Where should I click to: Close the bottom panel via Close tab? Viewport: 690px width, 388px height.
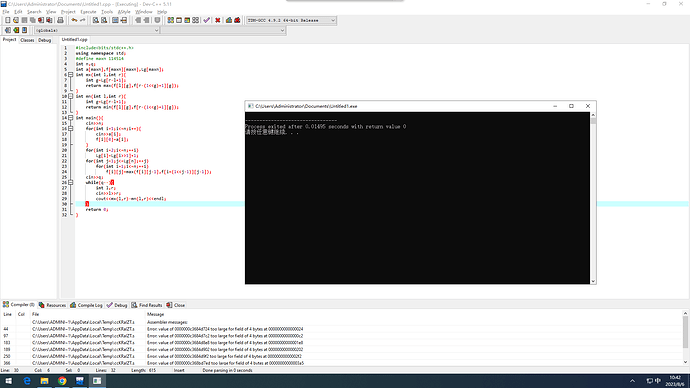click(x=176, y=305)
